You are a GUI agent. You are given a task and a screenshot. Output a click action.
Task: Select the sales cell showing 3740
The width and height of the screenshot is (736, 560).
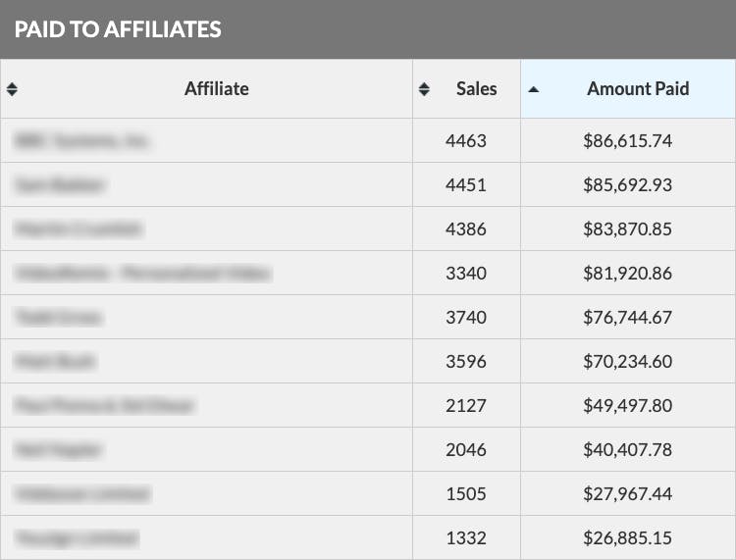tap(466, 318)
